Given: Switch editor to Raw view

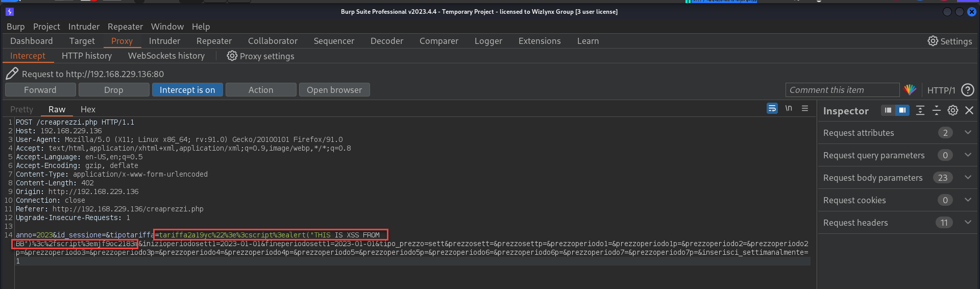Looking at the screenshot, I should [x=57, y=109].
